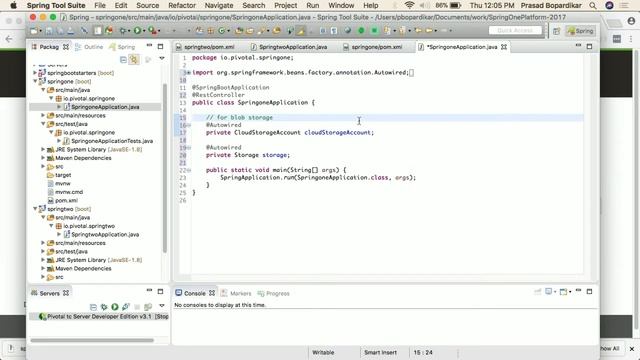
Task: Open the Servers view menu arrow
Action: click(162, 306)
